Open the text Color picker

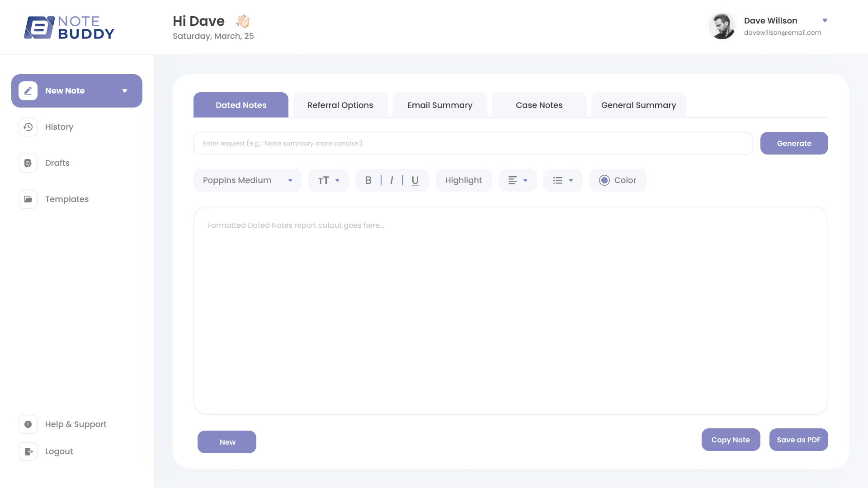(x=618, y=180)
